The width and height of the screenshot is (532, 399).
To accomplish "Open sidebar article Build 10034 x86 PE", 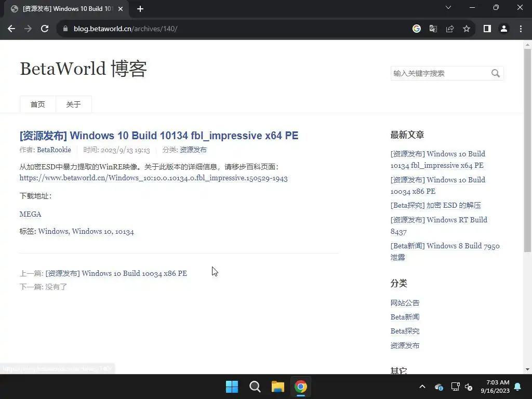I will coord(437,185).
